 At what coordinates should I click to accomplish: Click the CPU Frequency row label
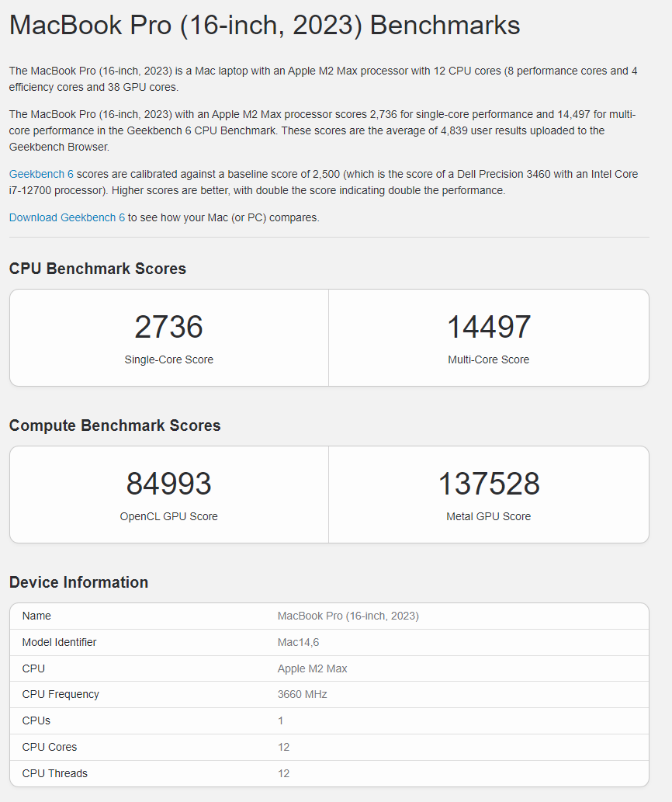tap(61, 695)
